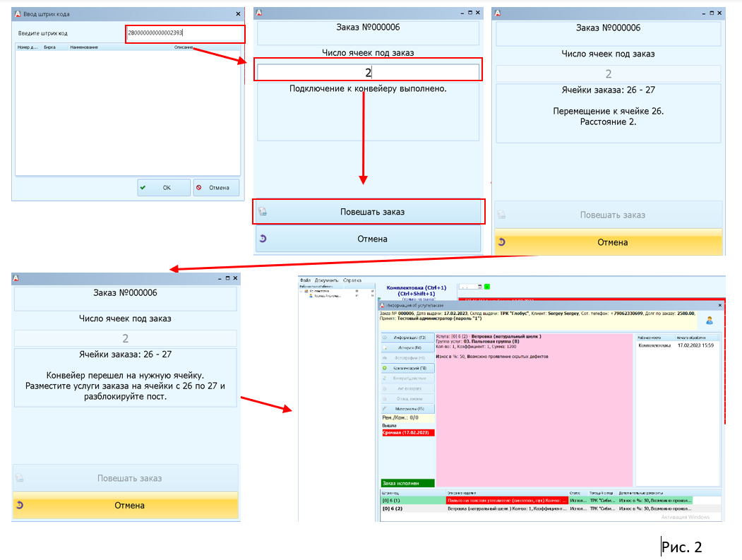Click undo icon on Отмена in 'Конвейер перешел' window
This screenshot has height=560, width=742.
19,505
